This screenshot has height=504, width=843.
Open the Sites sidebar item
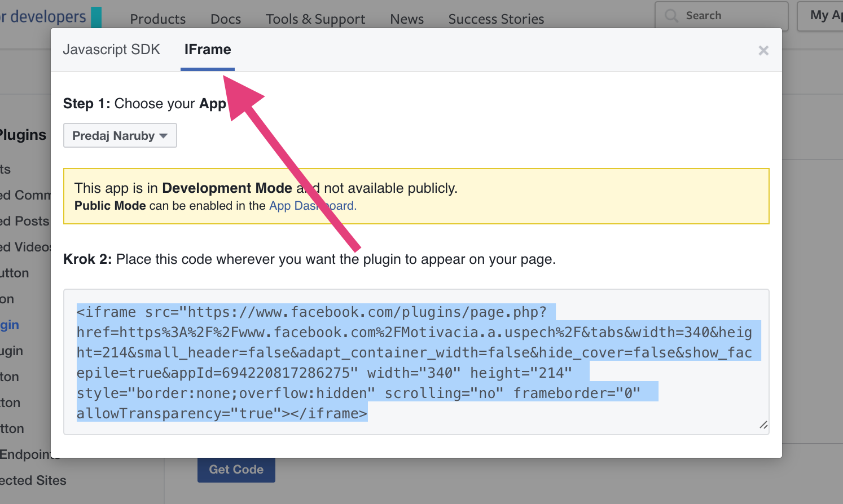coord(33,480)
